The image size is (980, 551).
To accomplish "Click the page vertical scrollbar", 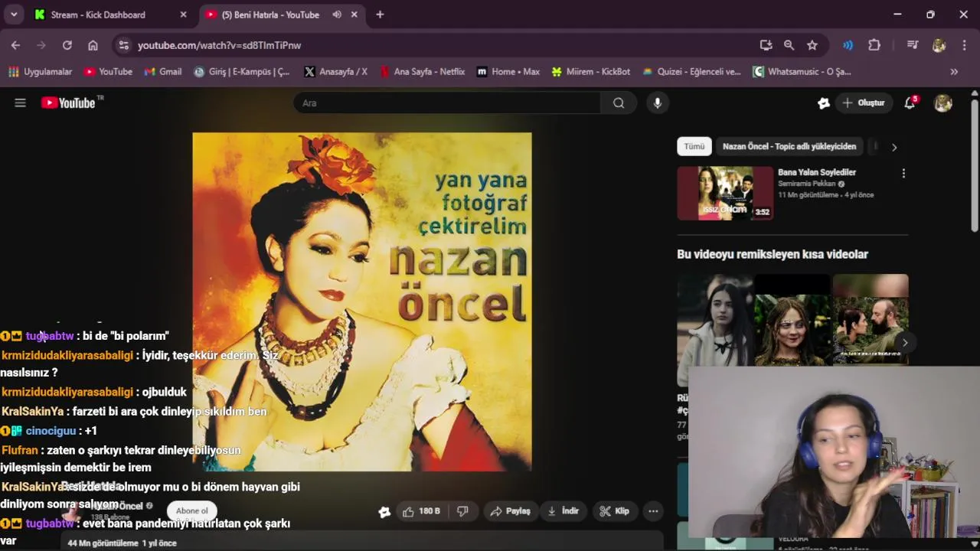I will [x=974, y=165].
